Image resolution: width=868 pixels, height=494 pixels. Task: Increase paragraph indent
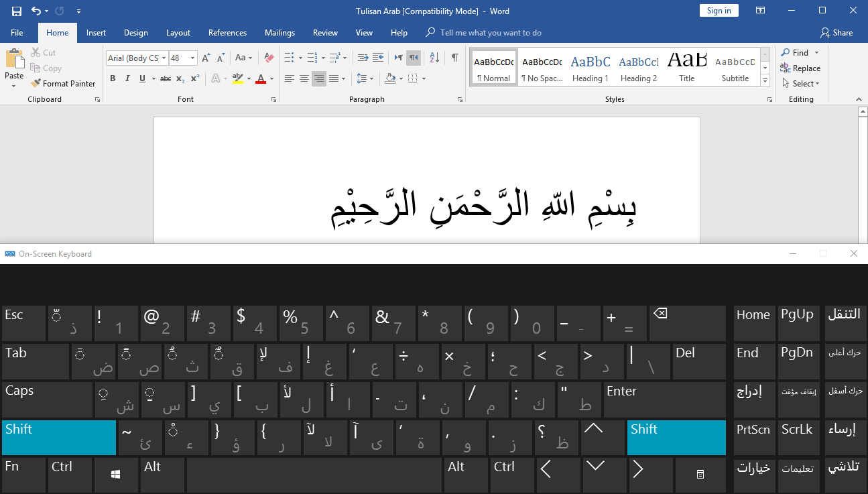[x=378, y=58]
